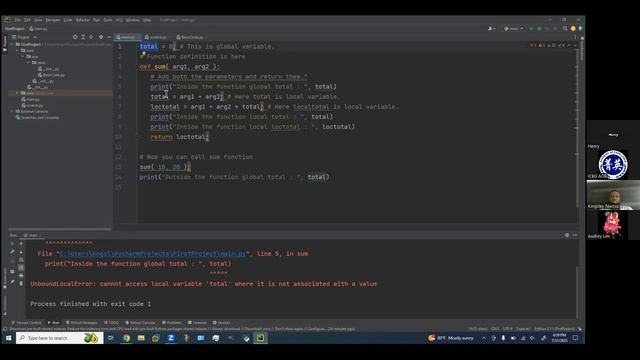Click the Expand All icon in Project panel
640x360 pixels.
pos(83,37)
